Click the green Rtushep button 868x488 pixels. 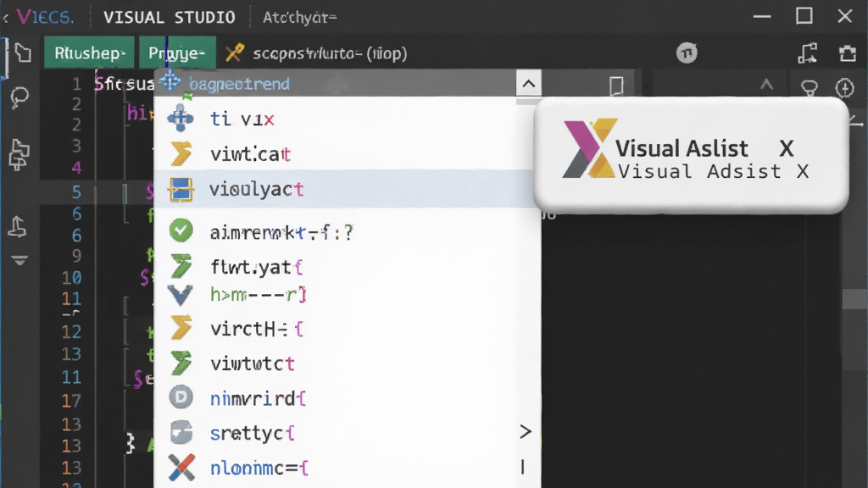[89, 53]
